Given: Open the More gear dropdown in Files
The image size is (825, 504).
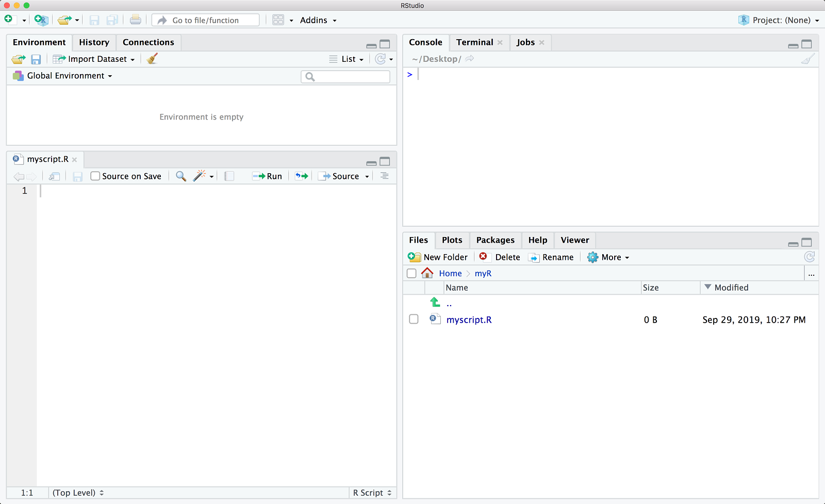Looking at the screenshot, I should [608, 257].
